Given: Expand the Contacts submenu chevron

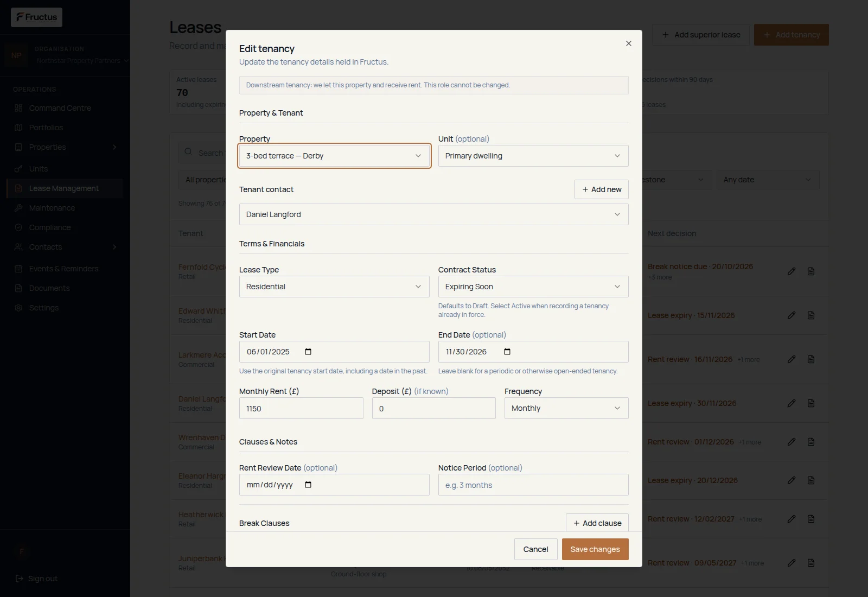Looking at the screenshot, I should click(x=114, y=247).
